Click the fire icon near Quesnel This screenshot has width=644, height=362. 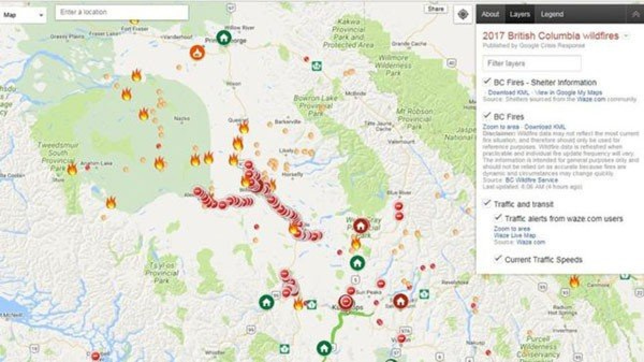click(244, 127)
